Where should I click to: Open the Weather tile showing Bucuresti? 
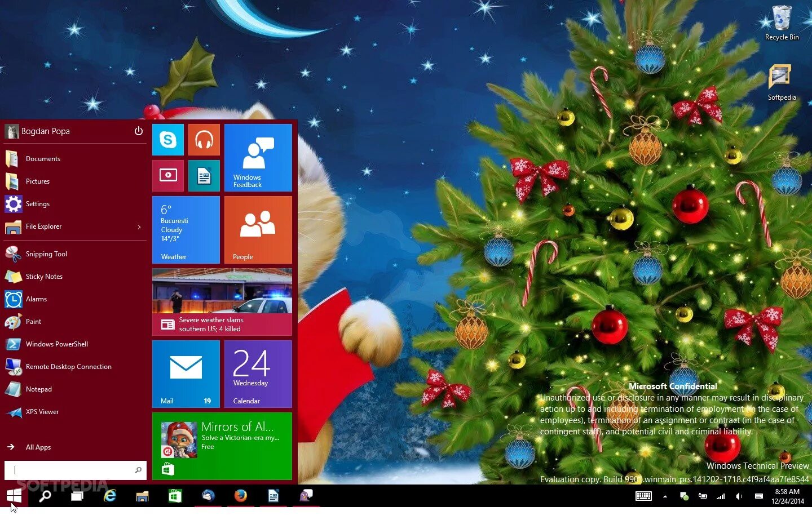click(186, 230)
